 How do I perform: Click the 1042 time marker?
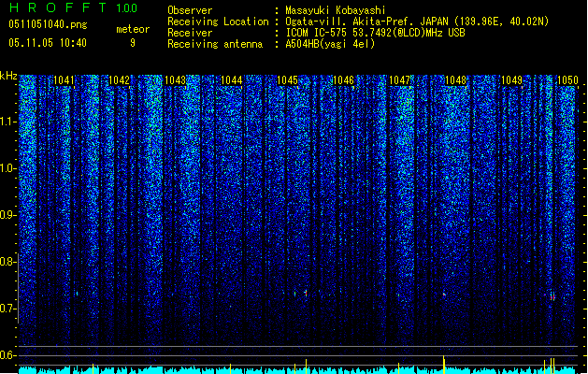coord(120,80)
